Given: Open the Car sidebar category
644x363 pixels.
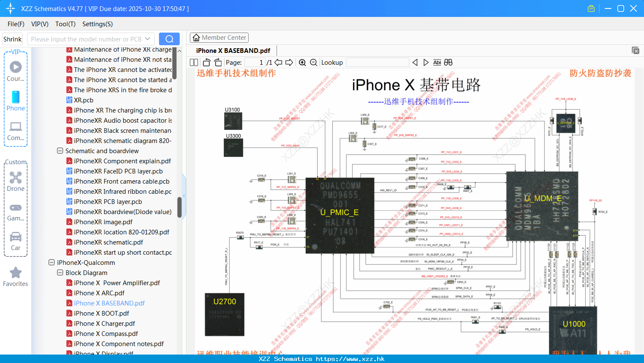Looking at the screenshot, I should coord(16,241).
